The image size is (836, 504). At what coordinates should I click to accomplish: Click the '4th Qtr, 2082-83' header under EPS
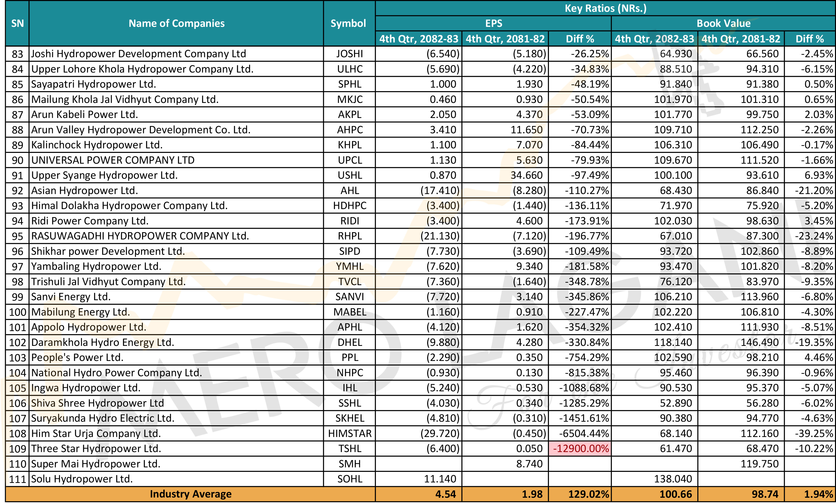419,39
